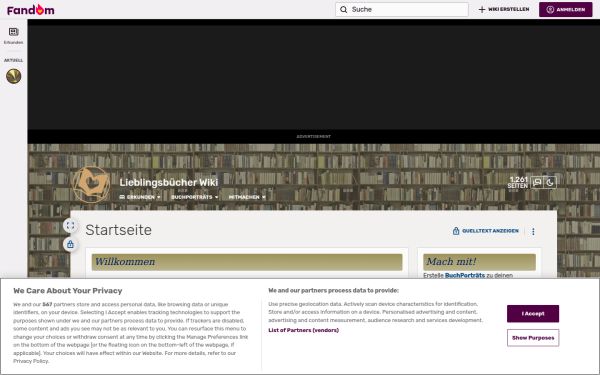
Task: Focus the Suche search field
Action: pyautogui.click(x=402, y=10)
